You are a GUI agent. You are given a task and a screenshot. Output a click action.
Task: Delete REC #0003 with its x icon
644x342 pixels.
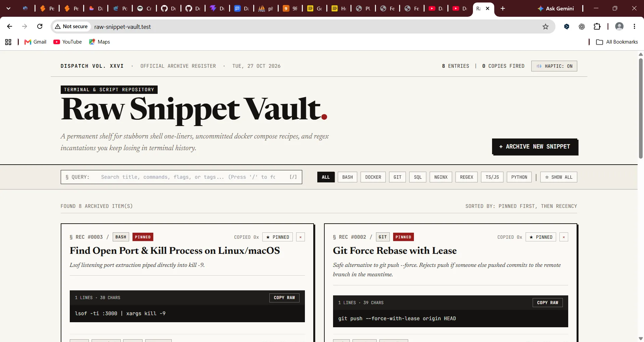(301, 237)
